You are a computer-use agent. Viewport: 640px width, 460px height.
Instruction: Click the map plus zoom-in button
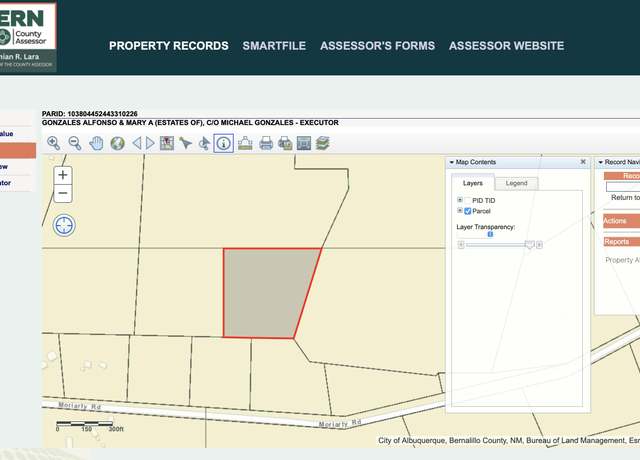63,175
